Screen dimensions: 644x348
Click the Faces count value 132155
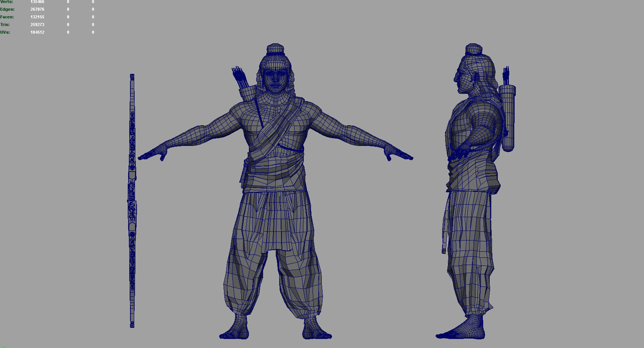[37, 17]
